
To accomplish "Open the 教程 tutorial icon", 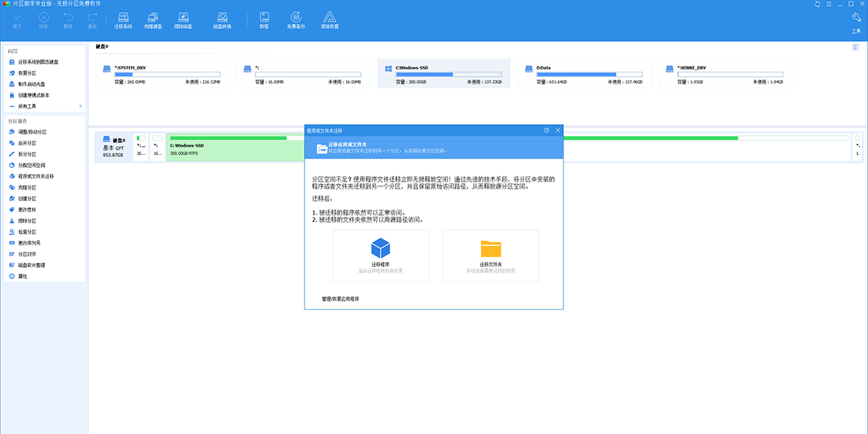I will pyautogui.click(x=264, y=20).
